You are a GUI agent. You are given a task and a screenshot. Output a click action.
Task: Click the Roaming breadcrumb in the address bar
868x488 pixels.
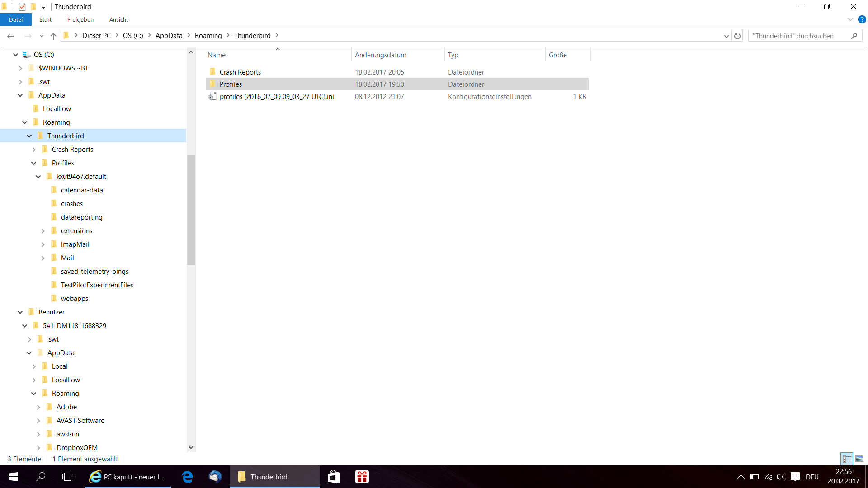(x=208, y=36)
